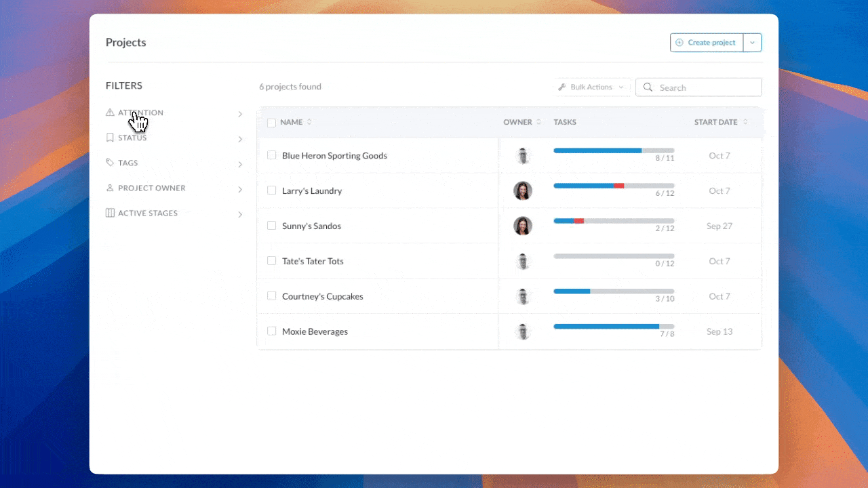Click the owner avatar for Tate's Tater Tots
This screenshot has height=488, width=868.
tap(523, 261)
